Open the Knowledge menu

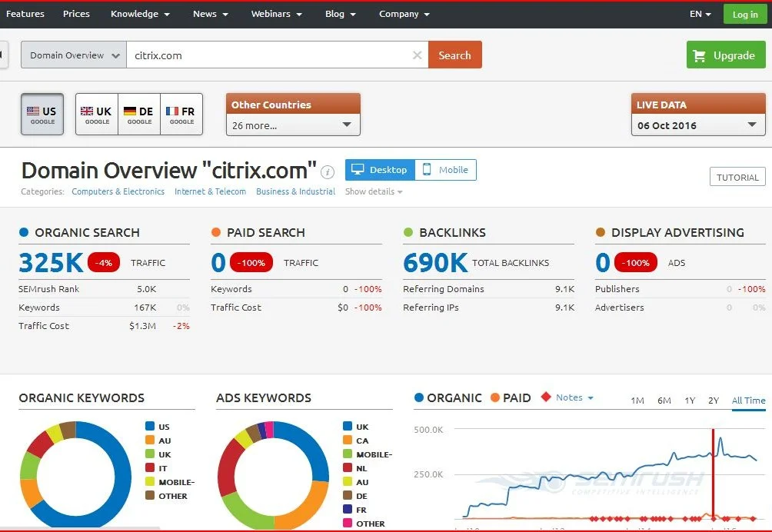click(140, 14)
